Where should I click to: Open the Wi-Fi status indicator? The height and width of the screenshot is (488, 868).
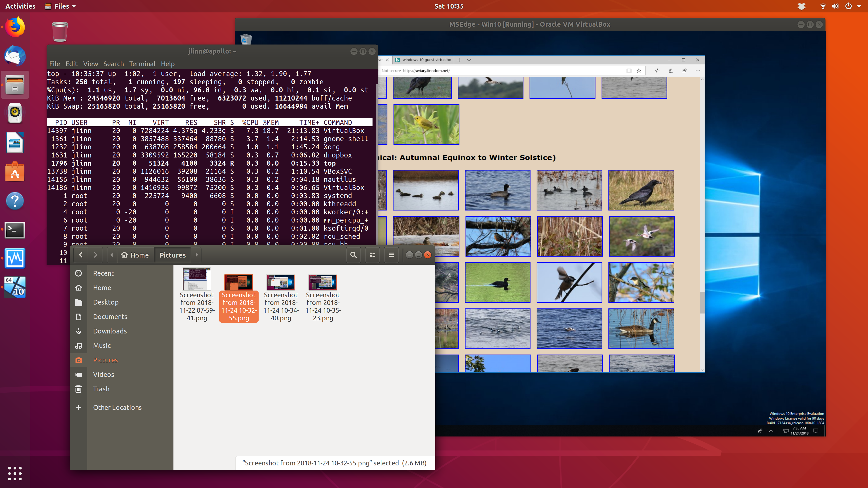point(823,6)
